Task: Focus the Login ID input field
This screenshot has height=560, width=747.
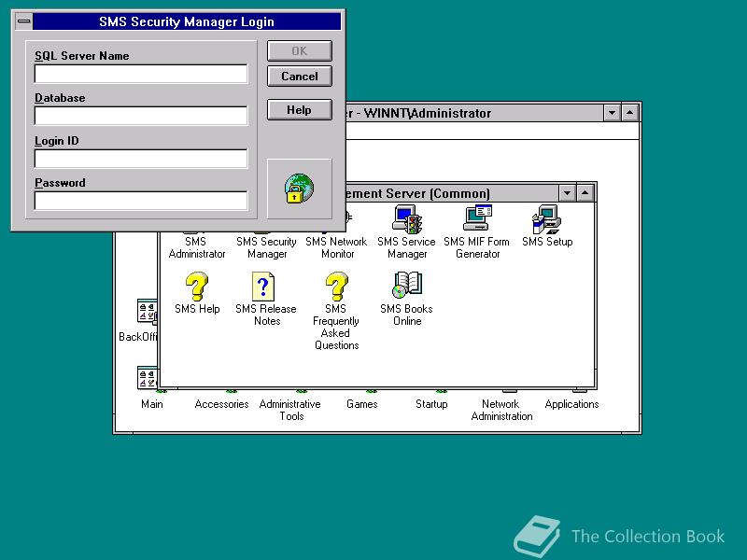Action: [x=141, y=159]
